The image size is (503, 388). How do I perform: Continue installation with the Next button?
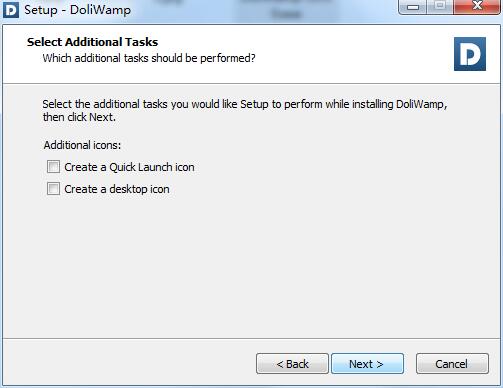[x=367, y=364]
